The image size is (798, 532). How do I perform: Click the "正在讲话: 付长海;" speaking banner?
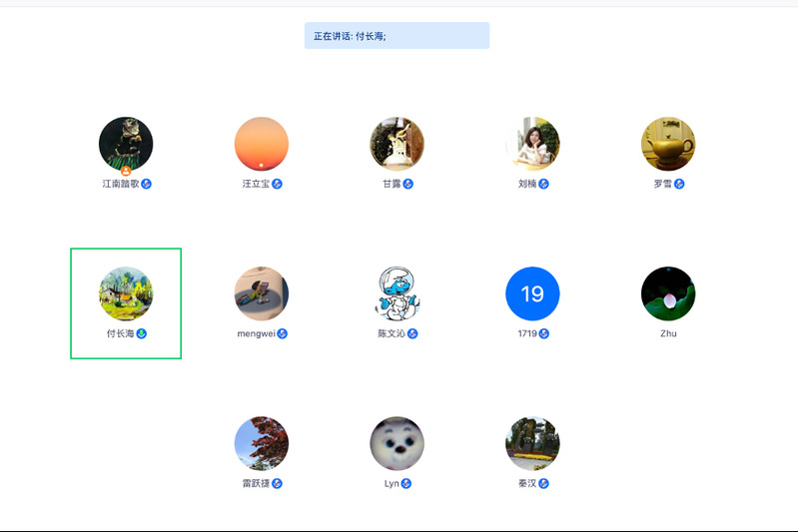point(397,36)
